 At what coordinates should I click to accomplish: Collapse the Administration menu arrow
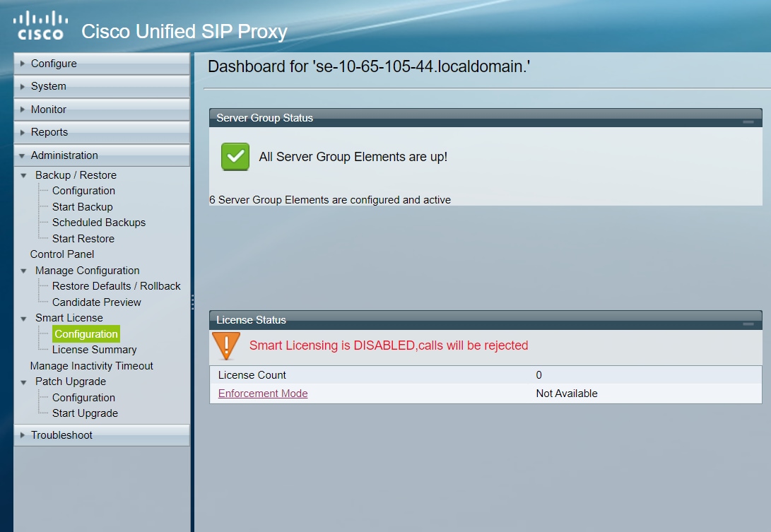[22, 156]
